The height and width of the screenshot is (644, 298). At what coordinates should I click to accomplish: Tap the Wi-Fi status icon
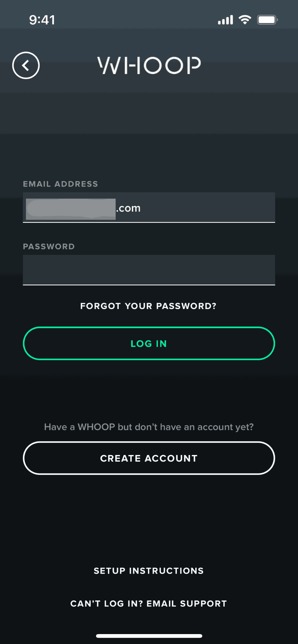245,20
